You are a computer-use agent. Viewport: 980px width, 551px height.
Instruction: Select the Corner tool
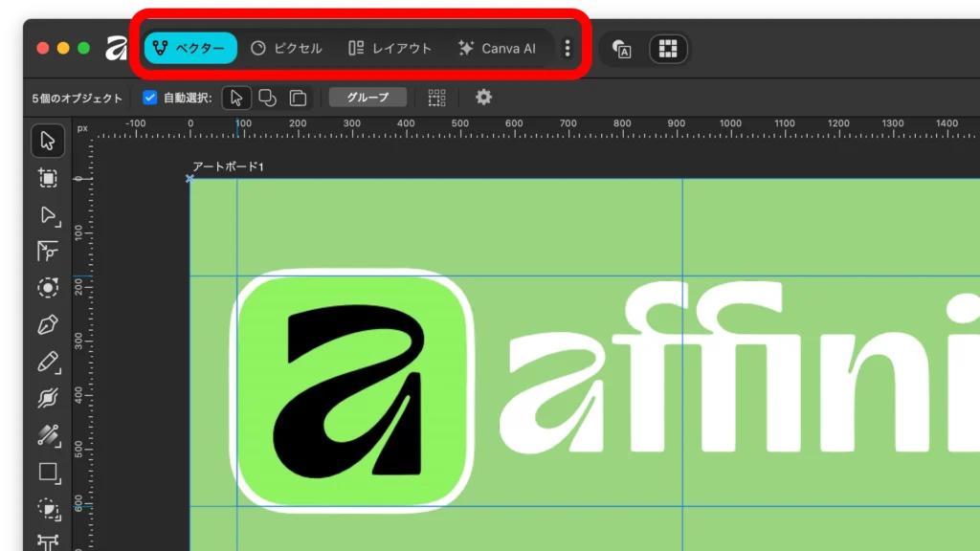46,252
